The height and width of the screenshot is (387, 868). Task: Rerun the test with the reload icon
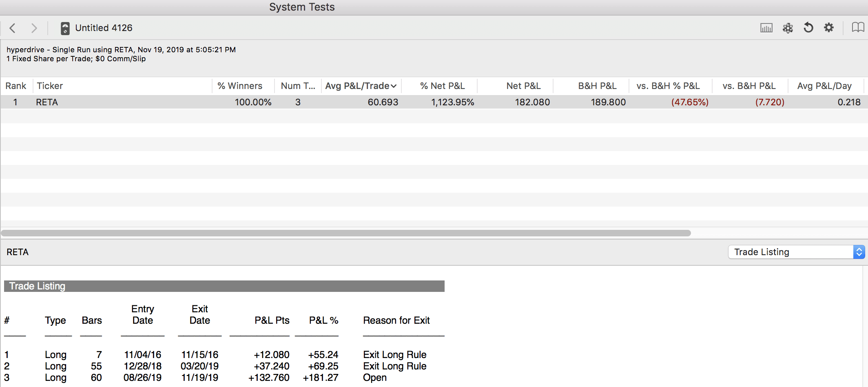coord(808,28)
